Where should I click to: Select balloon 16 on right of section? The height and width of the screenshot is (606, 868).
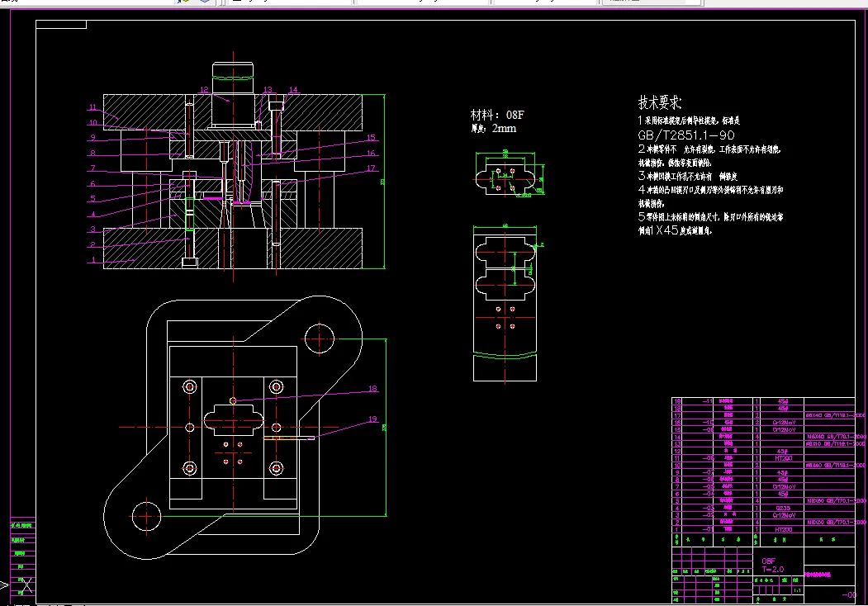click(371, 154)
